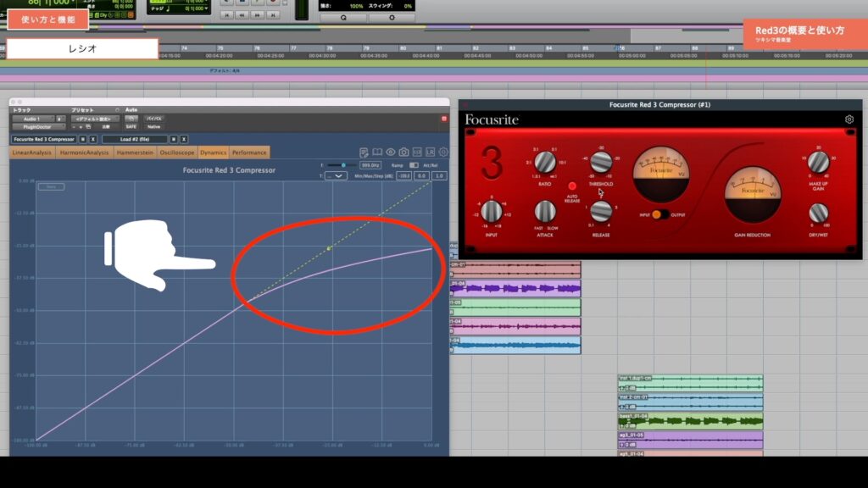Select the green bass1_01-04 clip in Pro Tools

[x=690, y=421]
